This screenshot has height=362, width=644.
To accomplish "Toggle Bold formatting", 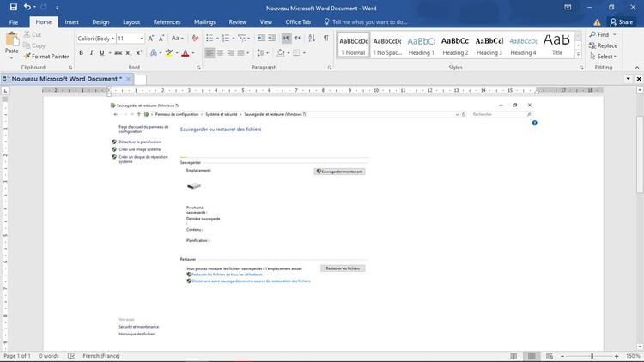I will (81, 53).
